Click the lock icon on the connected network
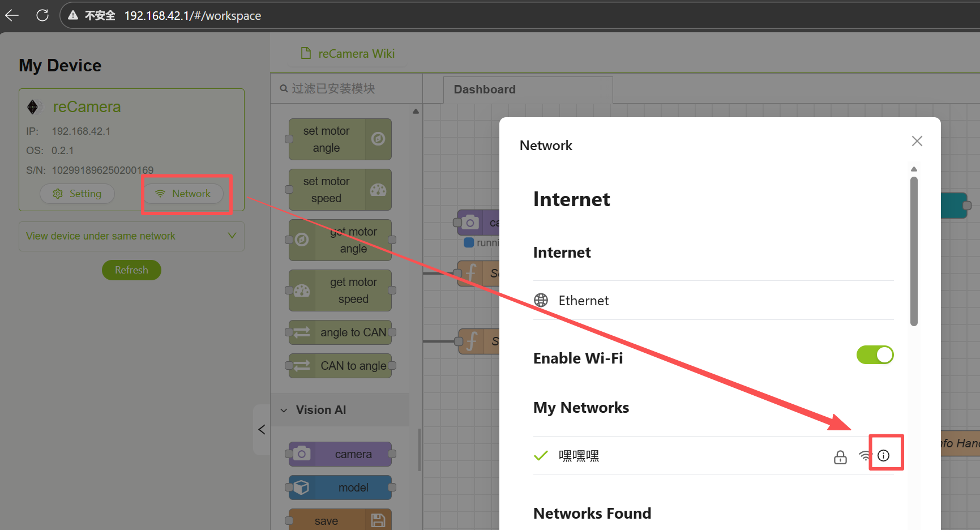 click(840, 457)
